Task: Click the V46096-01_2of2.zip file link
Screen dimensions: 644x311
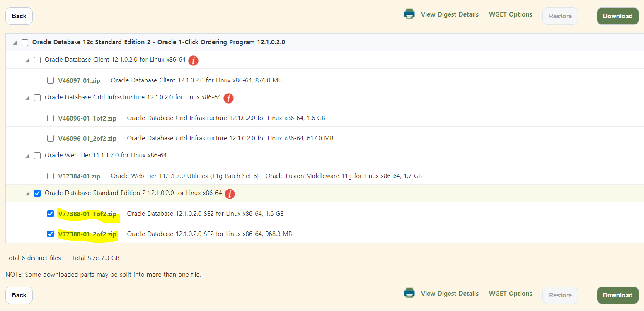Action: click(x=87, y=138)
